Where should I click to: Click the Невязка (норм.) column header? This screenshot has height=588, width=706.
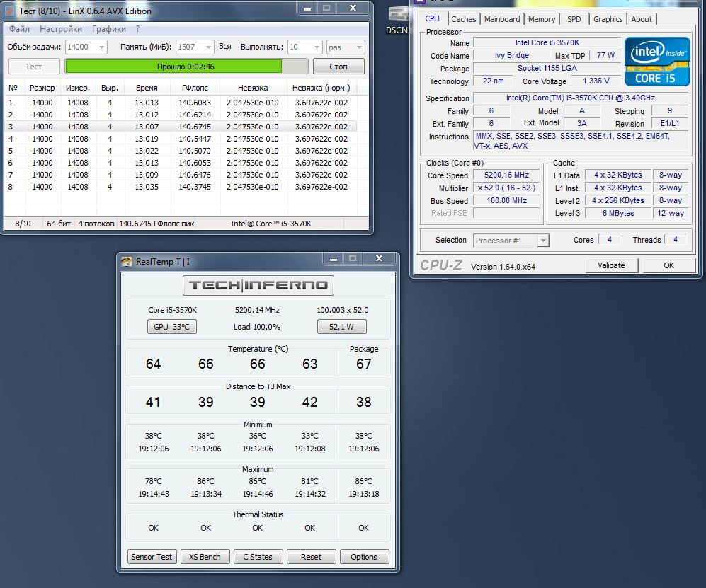[321, 88]
